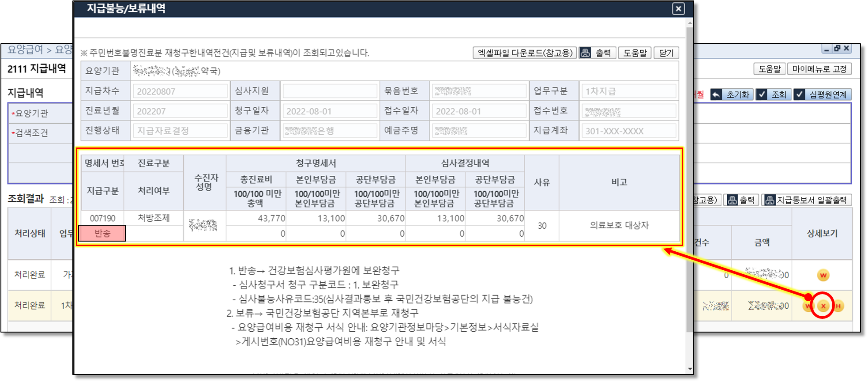Click the H detail icon in the last row
Screen dimensions: 868x382
click(838, 306)
